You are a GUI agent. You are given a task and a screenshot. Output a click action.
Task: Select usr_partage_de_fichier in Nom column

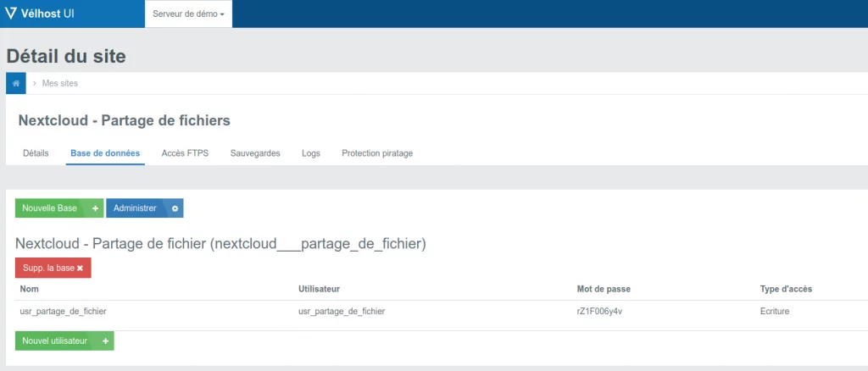[63, 312]
